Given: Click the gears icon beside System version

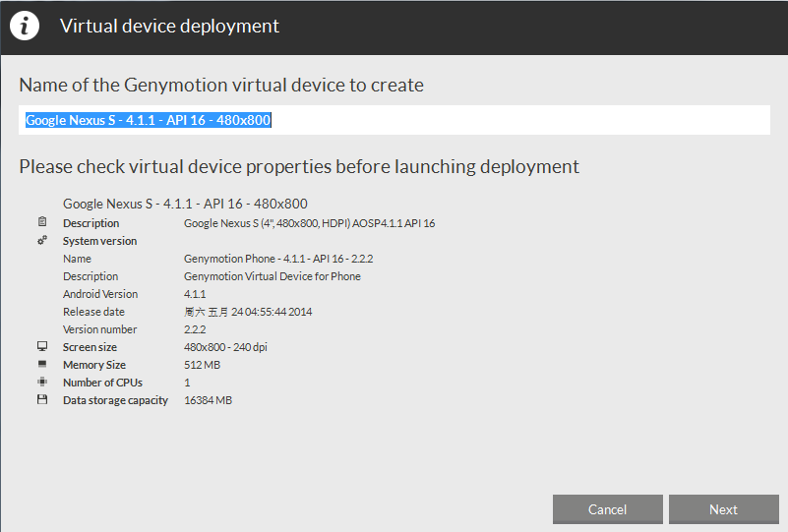Looking at the screenshot, I should 42,241.
